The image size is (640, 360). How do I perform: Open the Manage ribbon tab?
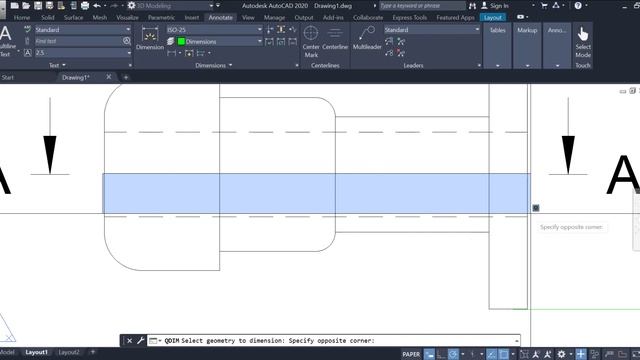tap(274, 18)
